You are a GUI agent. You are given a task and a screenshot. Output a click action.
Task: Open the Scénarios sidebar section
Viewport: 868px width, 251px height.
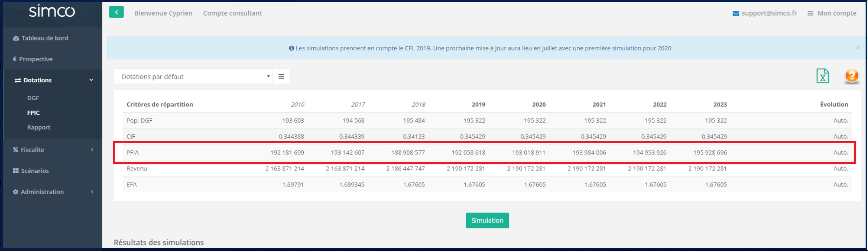click(34, 171)
